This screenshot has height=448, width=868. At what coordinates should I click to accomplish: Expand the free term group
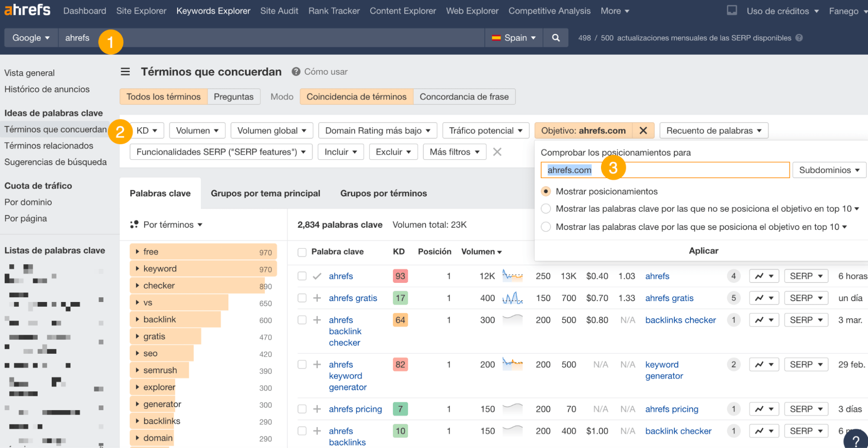[x=137, y=252]
